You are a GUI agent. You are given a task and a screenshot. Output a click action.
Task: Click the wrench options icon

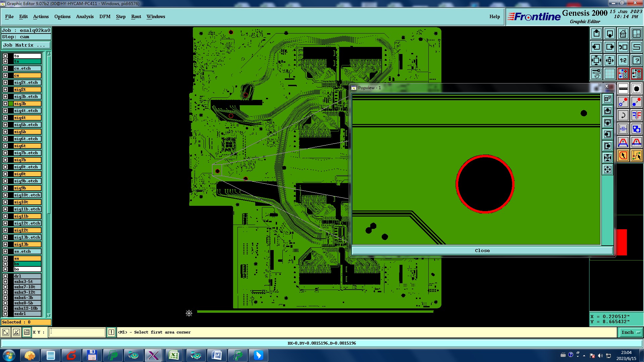tap(596, 74)
